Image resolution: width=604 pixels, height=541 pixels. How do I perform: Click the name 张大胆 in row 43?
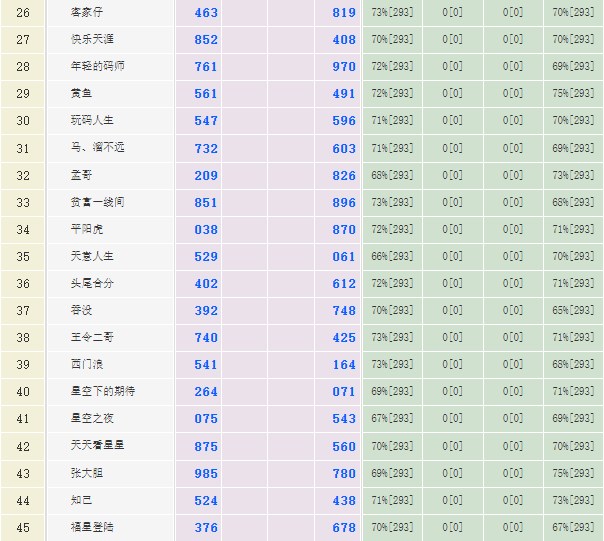(x=85, y=473)
